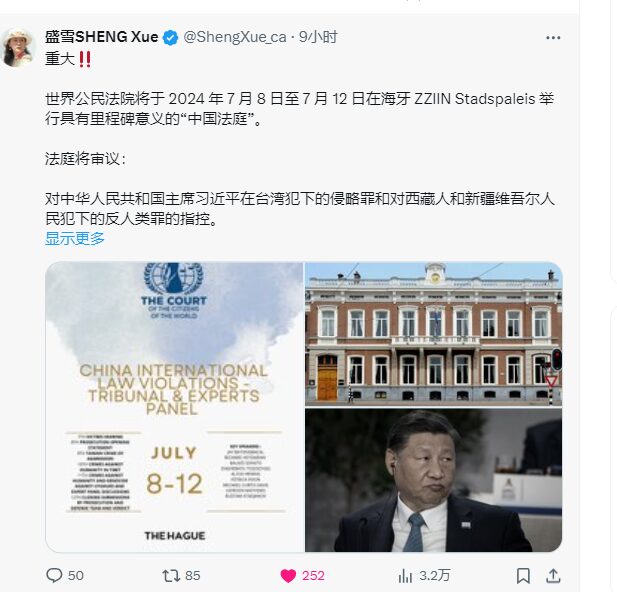Open the 9小时 timestamp link
This screenshot has height=592, width=617.
[x=318, y=37]
